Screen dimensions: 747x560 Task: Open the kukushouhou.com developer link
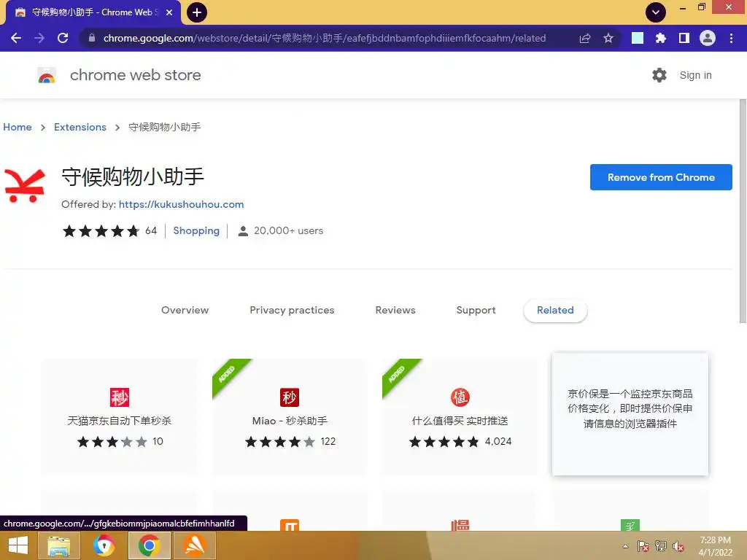181,204
